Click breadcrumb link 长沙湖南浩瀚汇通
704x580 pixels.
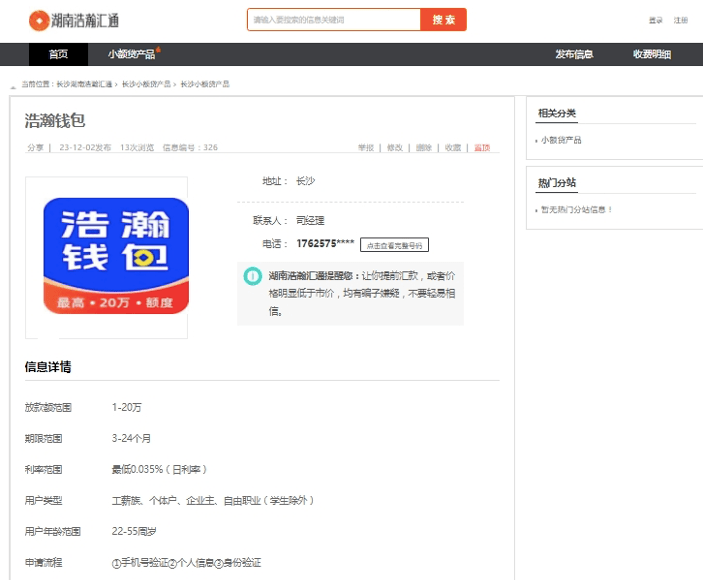coord(84,84)
